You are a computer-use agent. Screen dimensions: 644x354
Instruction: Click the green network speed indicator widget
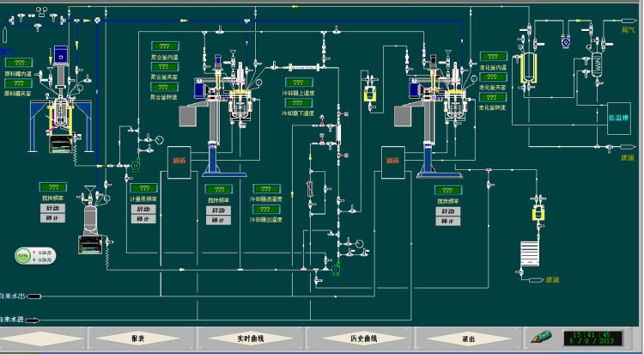click(x=34, y=255)
